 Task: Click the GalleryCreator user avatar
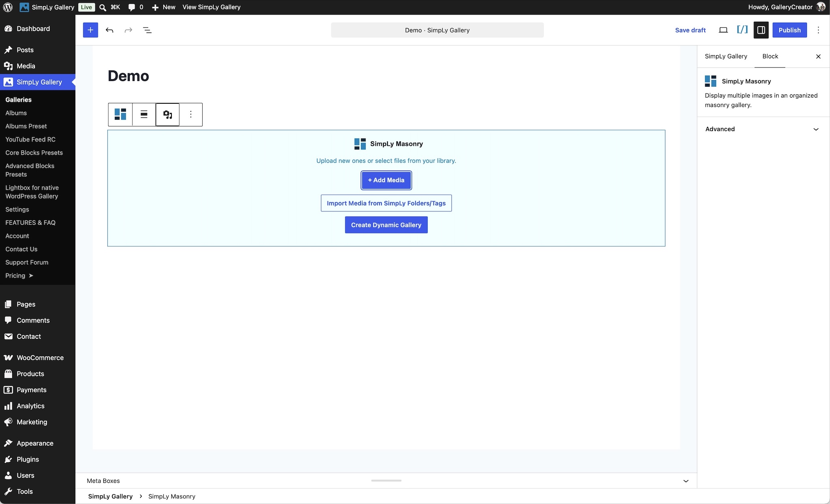click(821, 7)
